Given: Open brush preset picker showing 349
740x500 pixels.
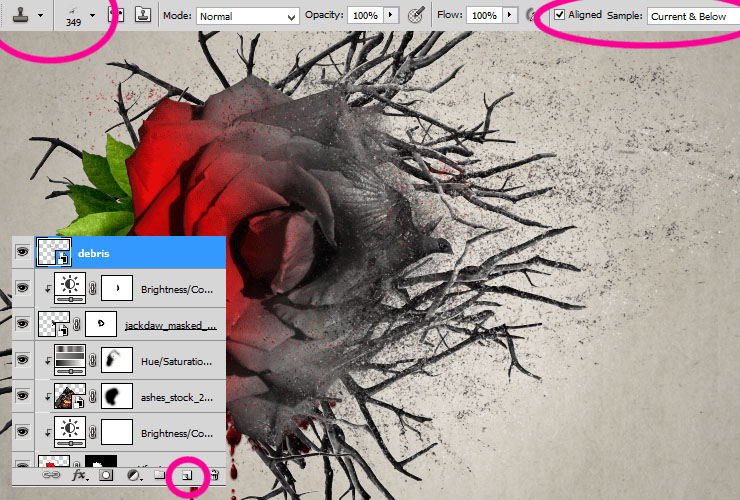Looking at the screenshot, I should pyautogui.click(x=73, y=16).
